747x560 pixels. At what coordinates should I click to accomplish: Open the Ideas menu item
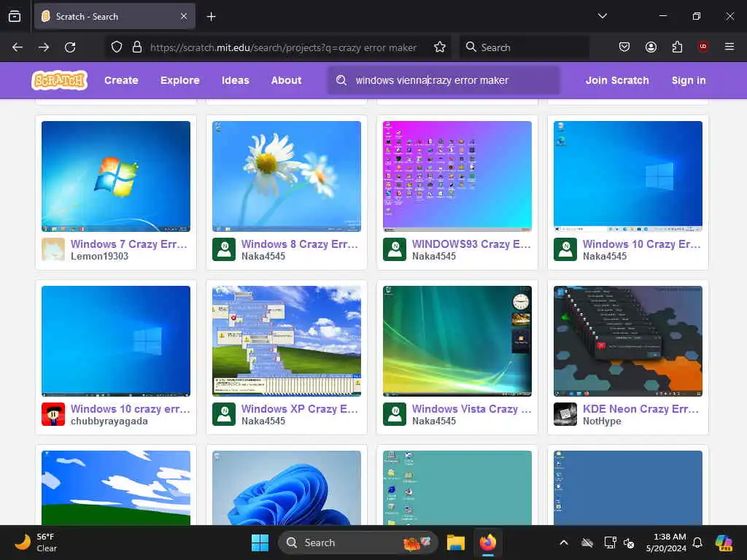(236, 80)
